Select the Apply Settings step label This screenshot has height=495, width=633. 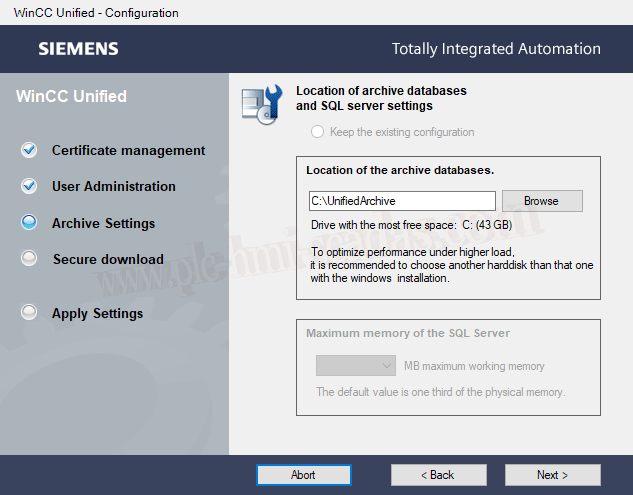click(x=97, y=313)
